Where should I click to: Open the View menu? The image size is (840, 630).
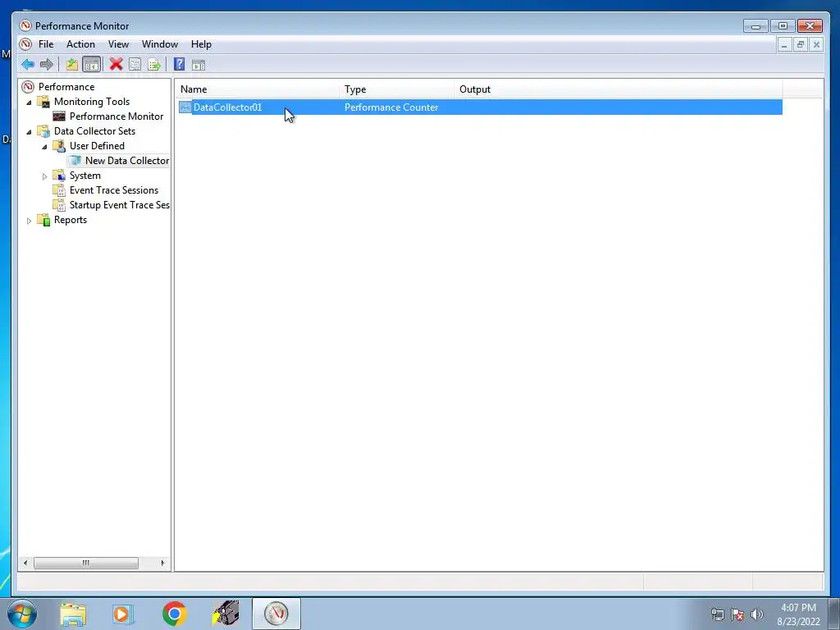(x=118, y=44)
